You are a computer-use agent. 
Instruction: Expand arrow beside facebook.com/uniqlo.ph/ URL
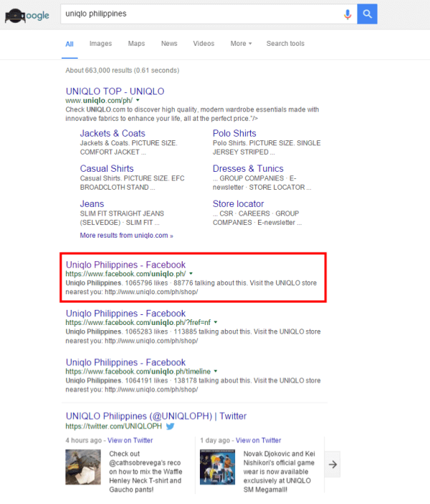coord(191,273)
